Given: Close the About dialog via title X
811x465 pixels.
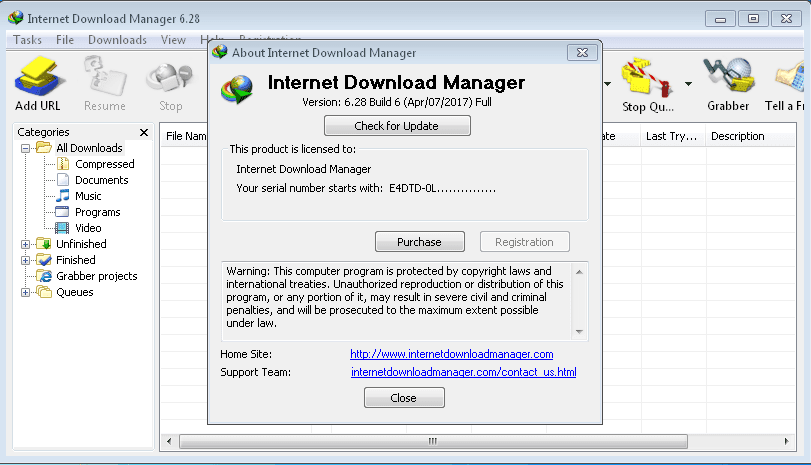Looking at the screenshot, I should pos(582,53).
